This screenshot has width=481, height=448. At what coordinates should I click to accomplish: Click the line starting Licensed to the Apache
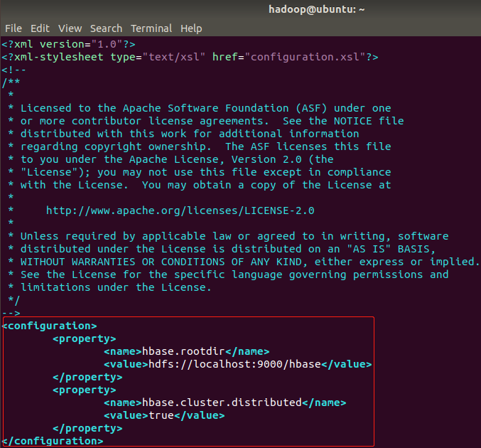200,108
